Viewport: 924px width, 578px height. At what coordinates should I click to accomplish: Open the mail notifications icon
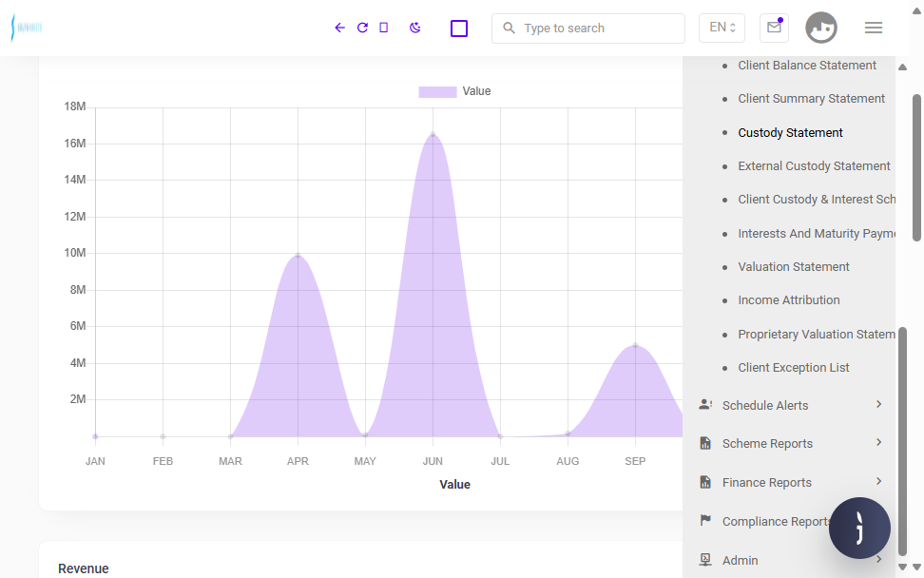(775, 28)
